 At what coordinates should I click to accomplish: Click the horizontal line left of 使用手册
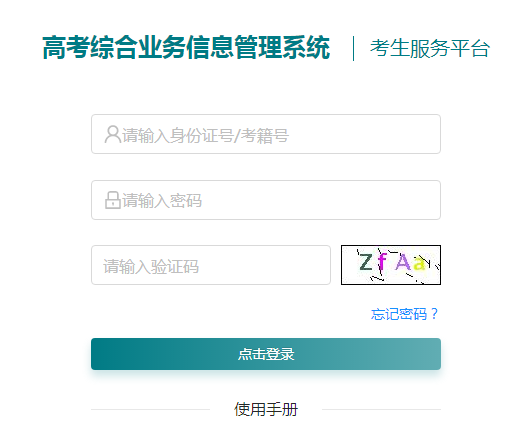[150, 409]
